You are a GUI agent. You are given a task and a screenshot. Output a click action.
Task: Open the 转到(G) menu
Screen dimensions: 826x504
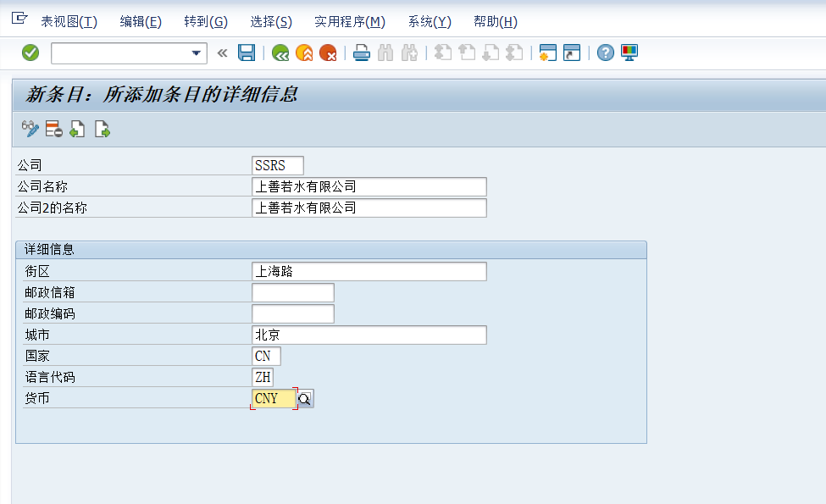coord(205,21)
